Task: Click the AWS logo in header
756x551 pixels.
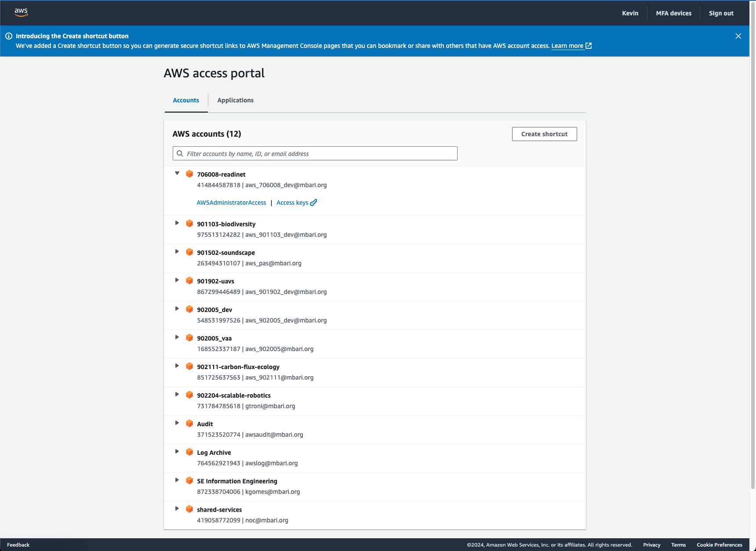Action: coord(21,12)
